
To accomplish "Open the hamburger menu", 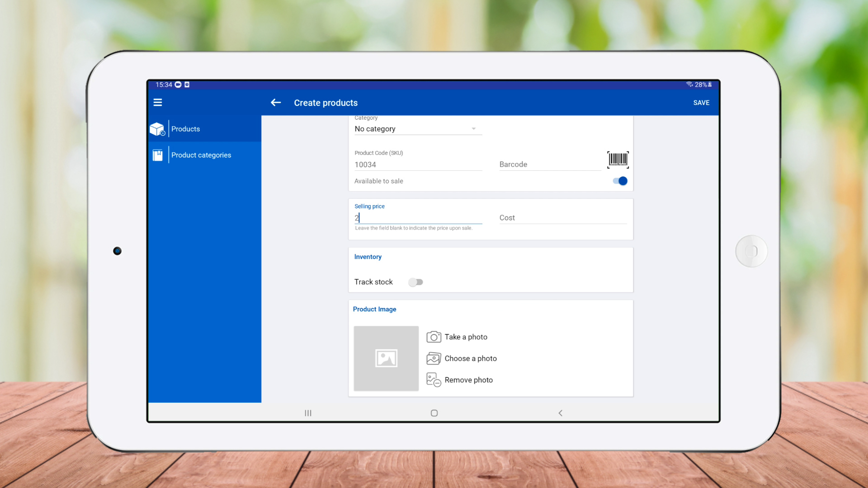I will pos(157,103).
